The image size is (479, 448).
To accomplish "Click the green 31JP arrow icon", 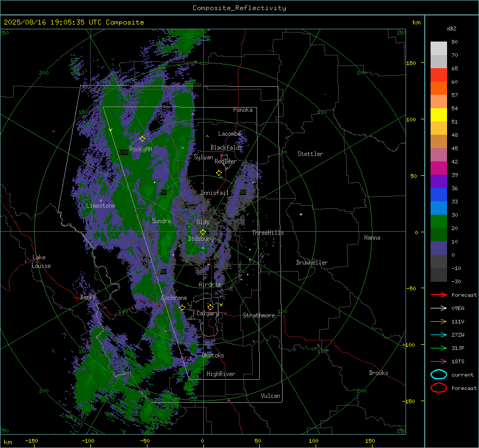I will (x=439, y=348).
